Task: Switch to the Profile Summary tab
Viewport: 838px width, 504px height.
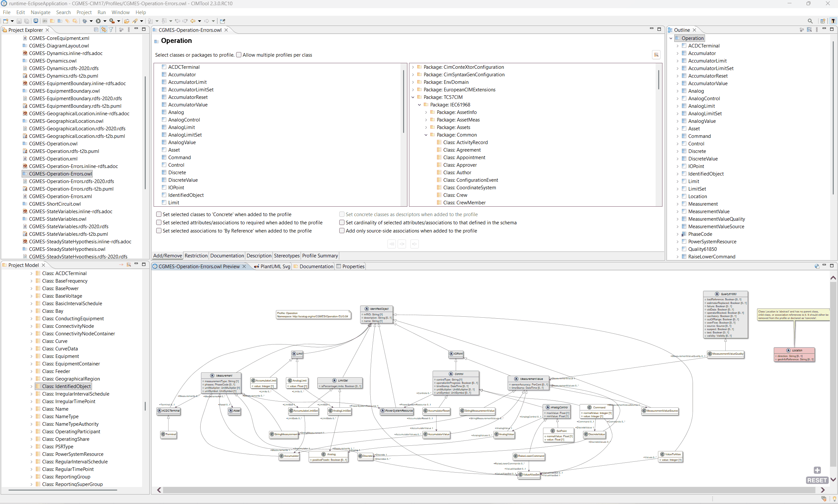Action: (320, 256)
